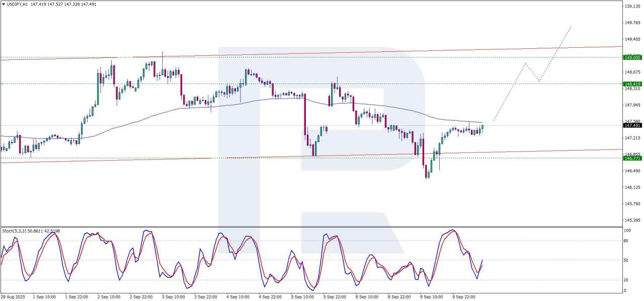Select the green 146.771 price level tag
The height and width of the screenshot is (301, 644).
[632, 158]
